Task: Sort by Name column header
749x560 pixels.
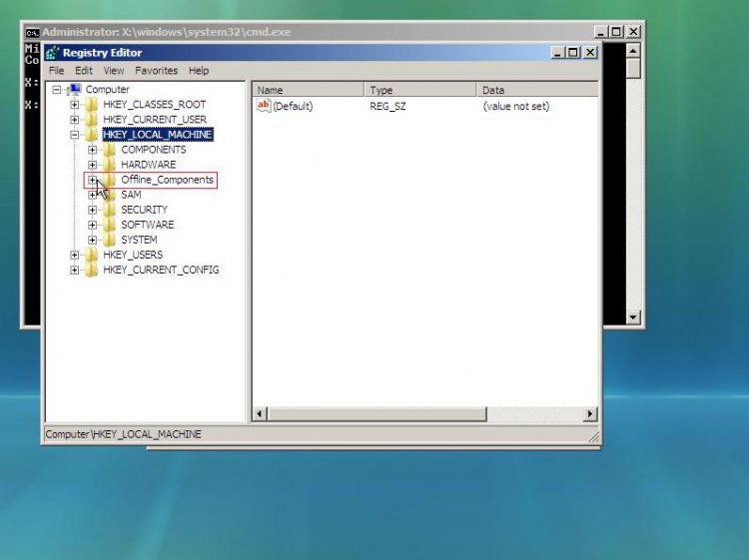Action: coord(309,90)
